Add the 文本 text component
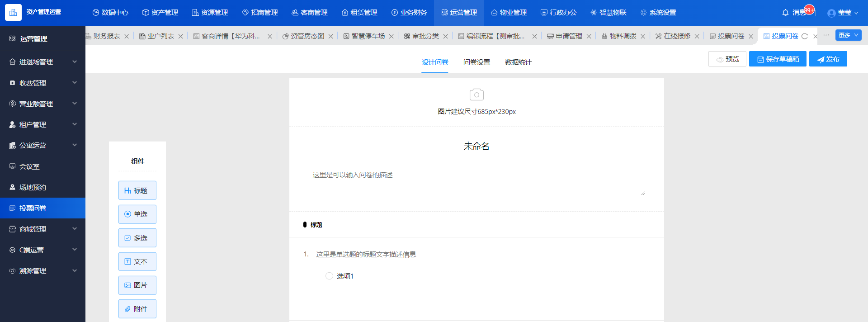Viewport: 868px width, 322px height. coord(137,261)
